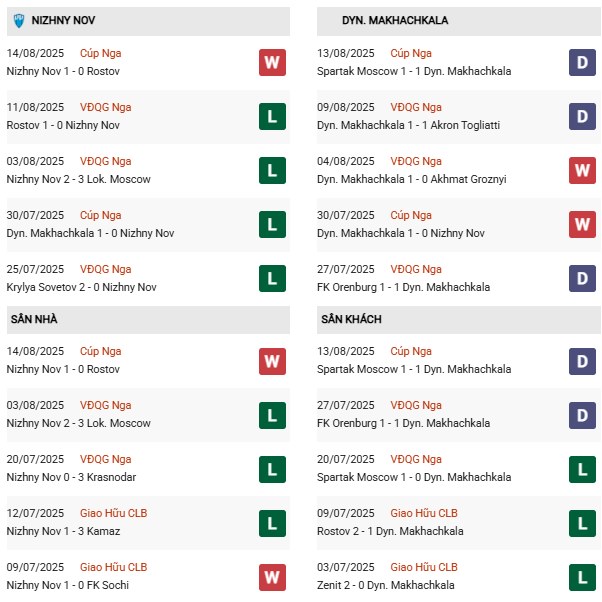Click the Nizhny Nov team crest icon

pyautogui.click(x=19, y=20)
